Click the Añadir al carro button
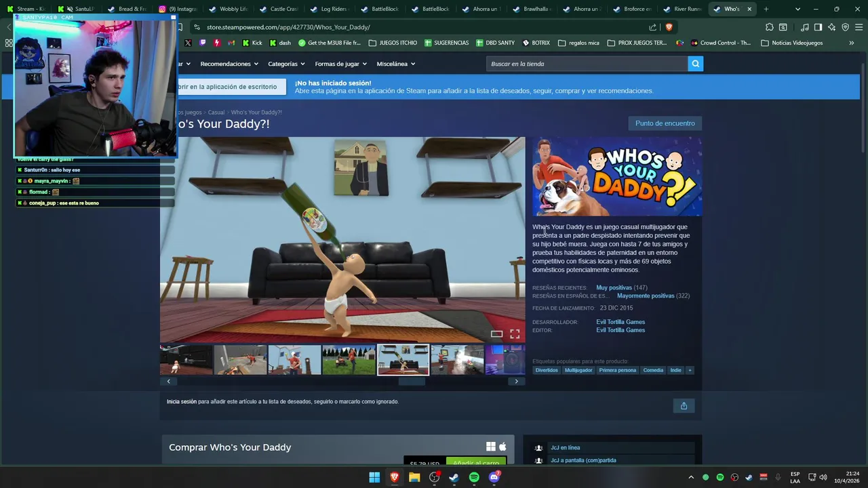This screenshot has width=868, height=488. click(x=476, y=462)
